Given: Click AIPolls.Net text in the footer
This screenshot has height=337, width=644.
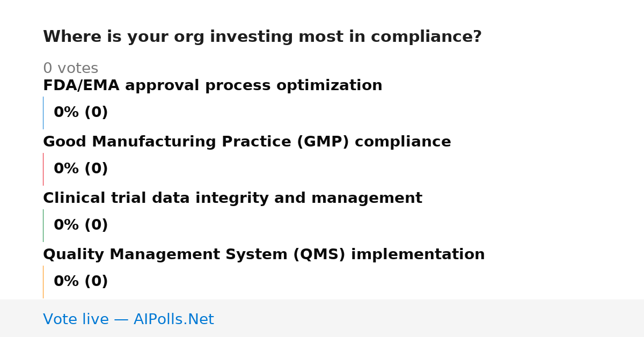Looking at the screenshot, I should tap(174, 320).
